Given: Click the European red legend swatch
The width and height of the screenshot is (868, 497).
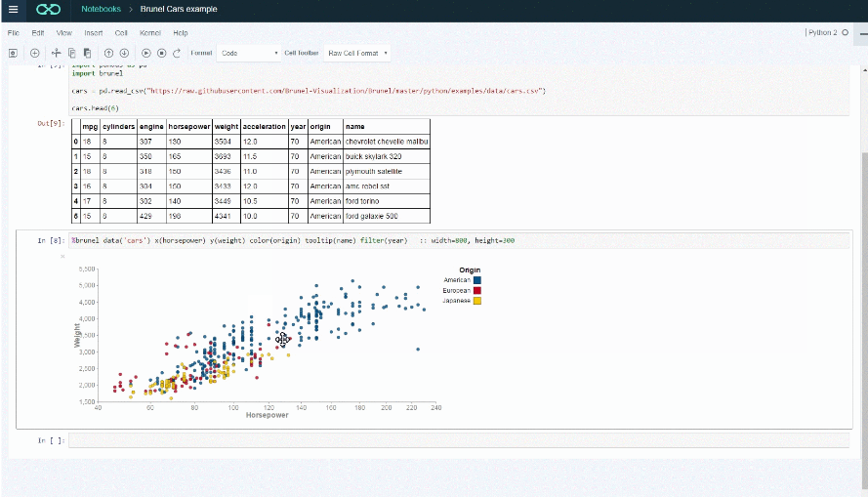Looking at the screenshot, I should pyautogui.click(x=477, y=290).
